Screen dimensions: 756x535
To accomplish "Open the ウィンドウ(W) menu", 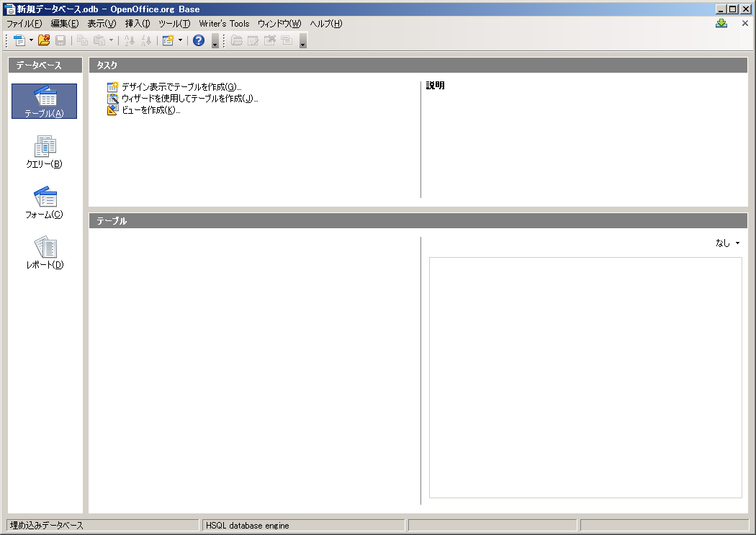I will (x=279, y=24).
